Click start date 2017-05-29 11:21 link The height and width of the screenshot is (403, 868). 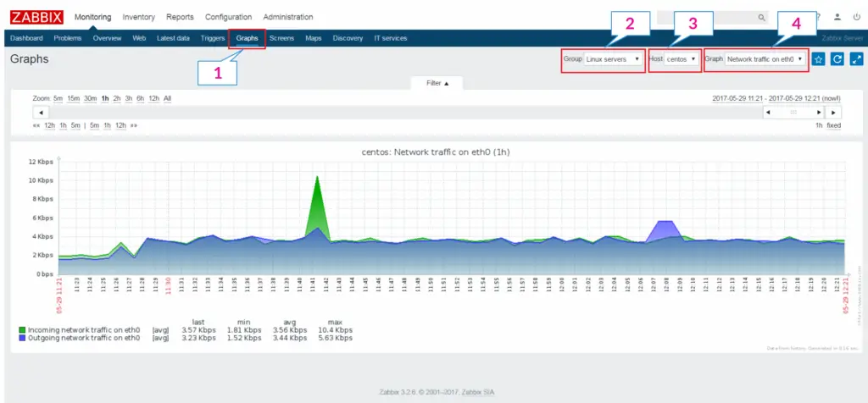pos(738,98)
